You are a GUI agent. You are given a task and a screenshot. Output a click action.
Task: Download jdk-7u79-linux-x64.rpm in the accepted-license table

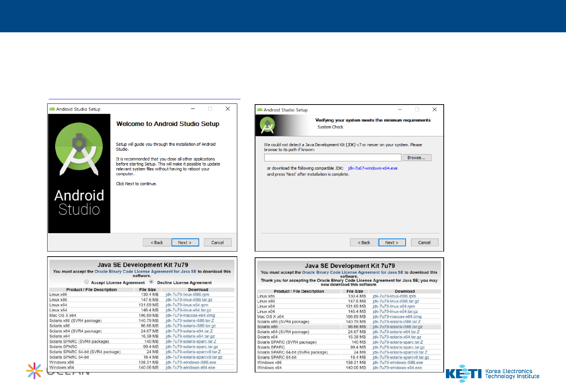coord(394,306)
